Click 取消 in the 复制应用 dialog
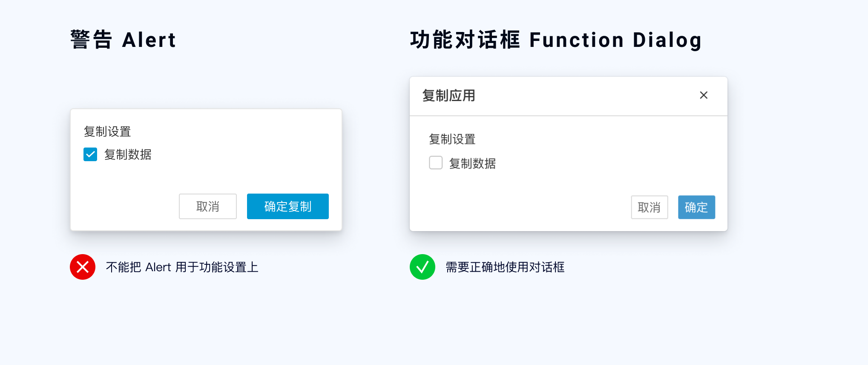The image size is (868, 365). point(649,207)
